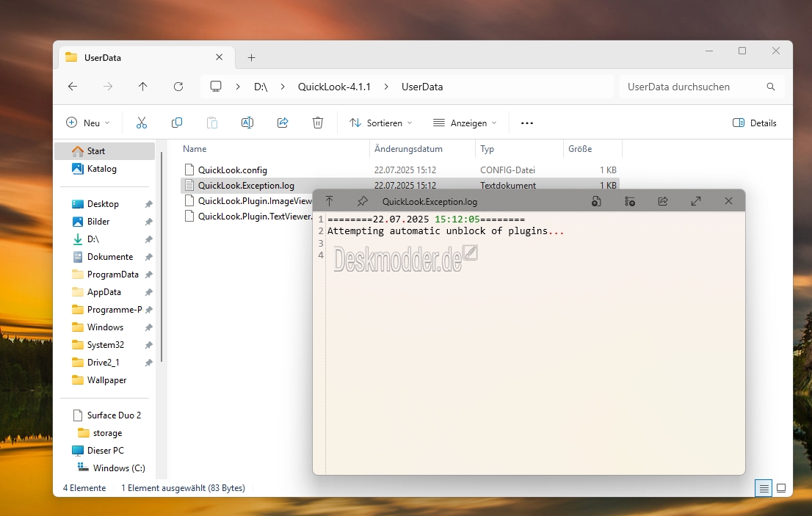Open file with default app from preview
Viewport: 812px width, 516px height.
click(x=597, y=201)
